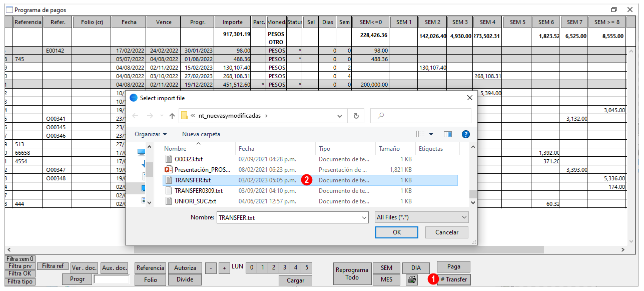The height and width of the screenshot is (291, 644).
Task: Select week number 3 button
Action: pyautogui.click(x=285, y=267)
